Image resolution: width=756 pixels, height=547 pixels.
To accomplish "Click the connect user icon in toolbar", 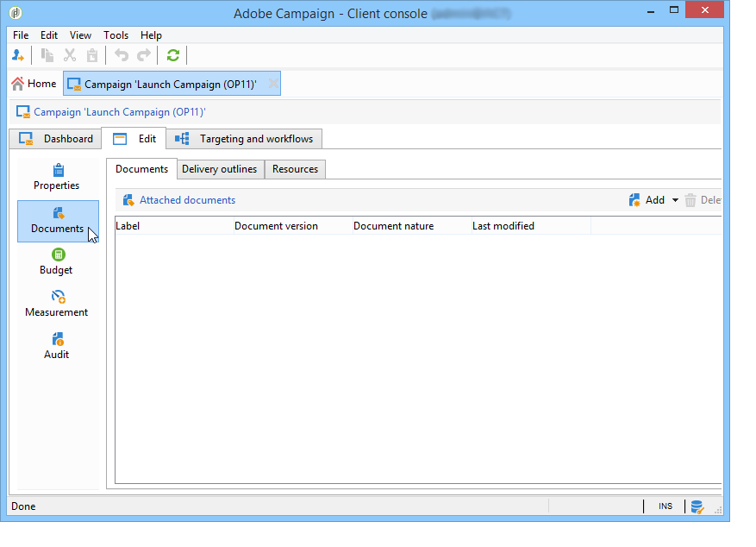I will 18,55.
